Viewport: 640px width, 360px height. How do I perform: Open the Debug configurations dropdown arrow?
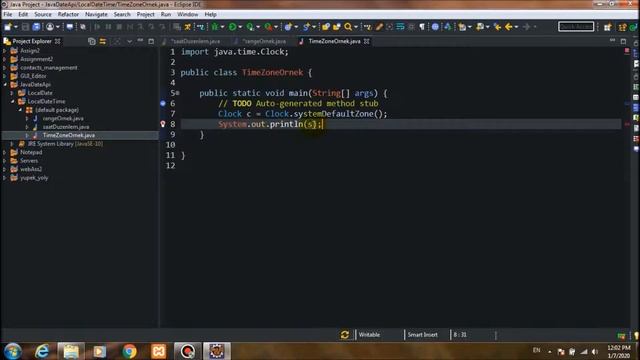pyautogui.click(x=222, y=27)
